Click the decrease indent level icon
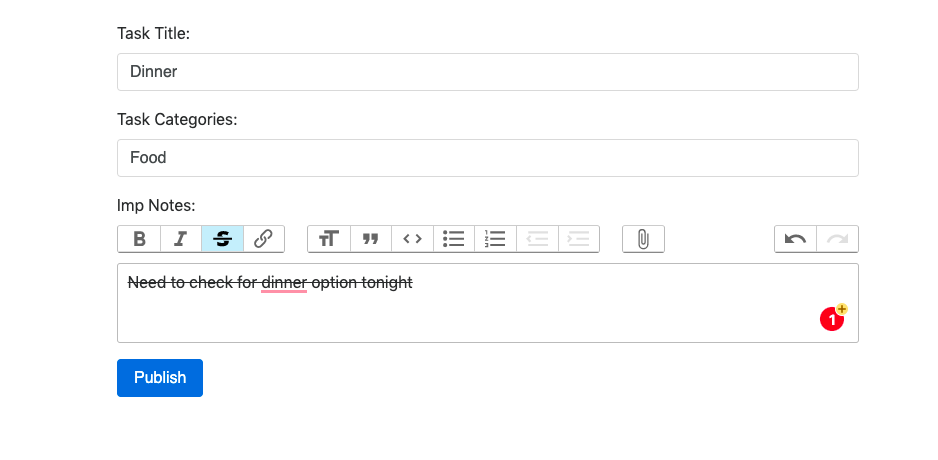Screen dimensions: 938x460 click(x=537, y=239)
